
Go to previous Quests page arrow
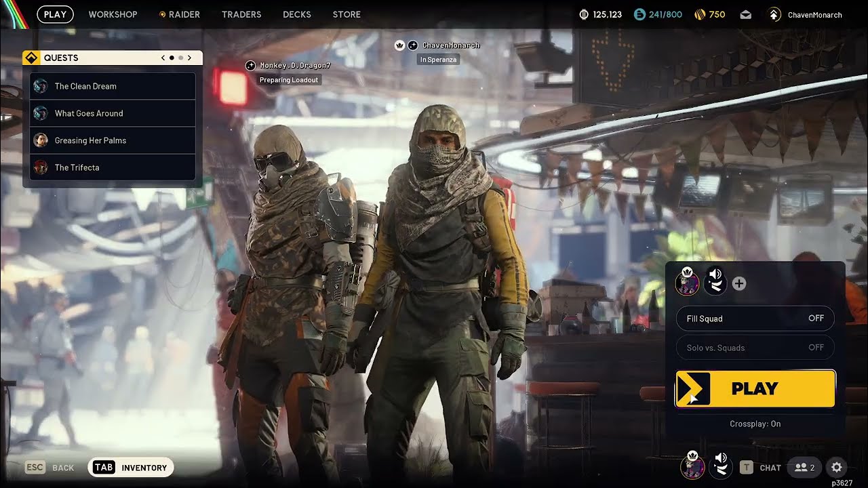tap(163, 58)
